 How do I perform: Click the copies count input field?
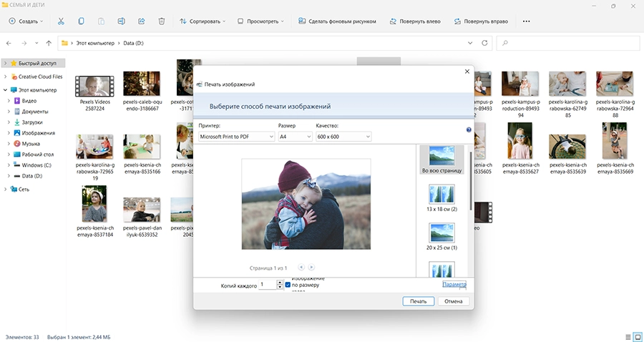tap(265, 285)
